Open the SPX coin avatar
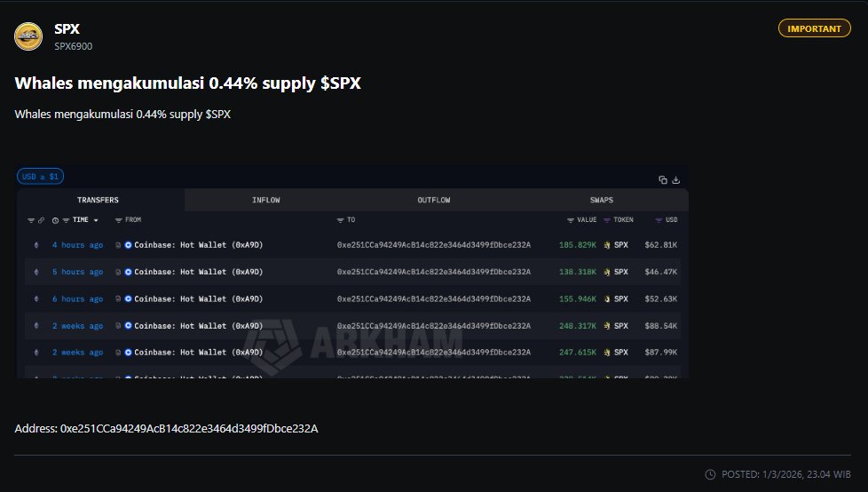The image size is (868, 492). (28, 36)
